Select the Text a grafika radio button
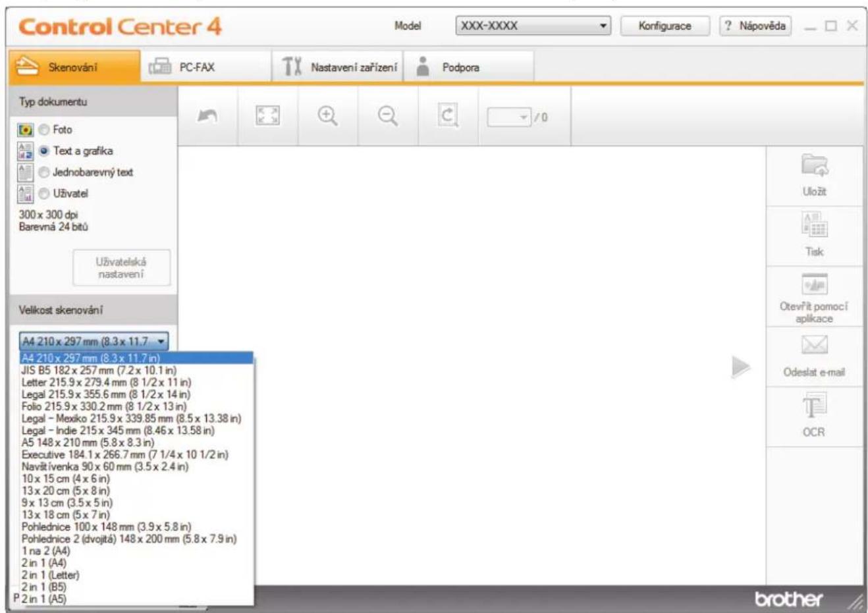The height and width of the screenshot is (613, 868). tap(43, 151)
